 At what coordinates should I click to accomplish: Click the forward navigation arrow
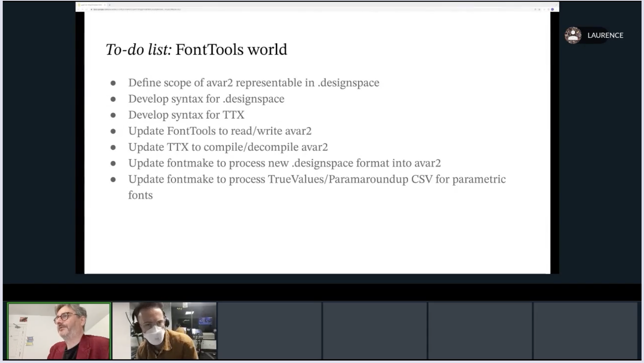tap(82, 9)
